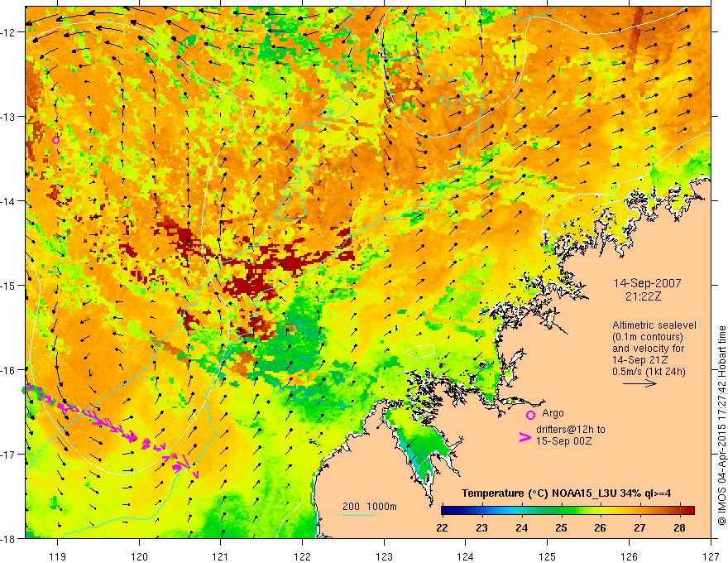Click the color bar label '28'
728x563 pixels.
679,527
